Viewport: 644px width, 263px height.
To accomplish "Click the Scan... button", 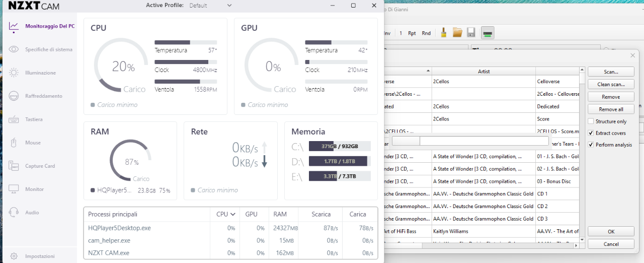I will pyautogui.click(x=611, y=72).
